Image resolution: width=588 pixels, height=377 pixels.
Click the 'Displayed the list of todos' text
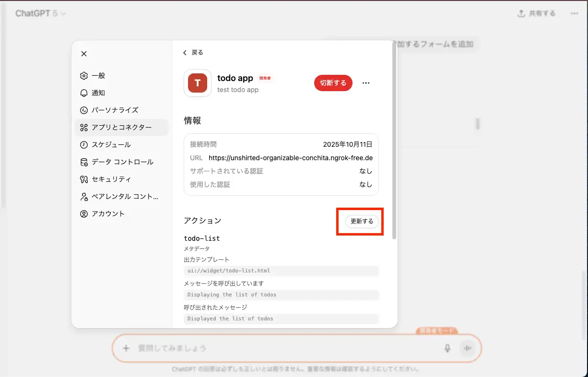(x=281, y=319)
